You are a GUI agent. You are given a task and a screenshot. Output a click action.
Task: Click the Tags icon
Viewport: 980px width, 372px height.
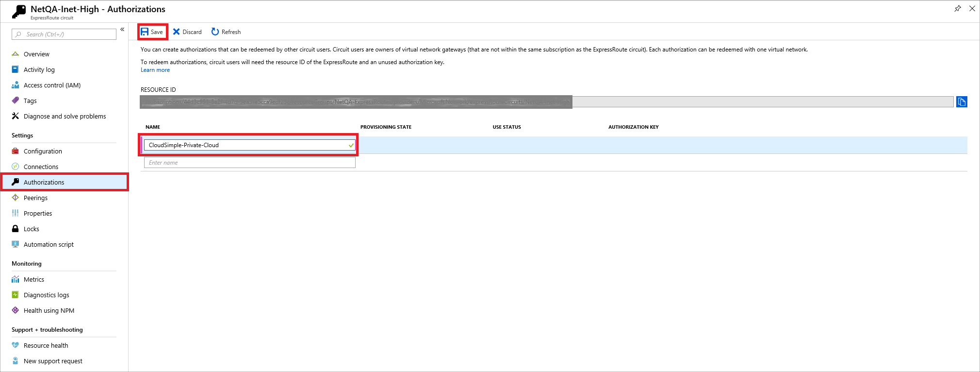[x=16, y=101]
